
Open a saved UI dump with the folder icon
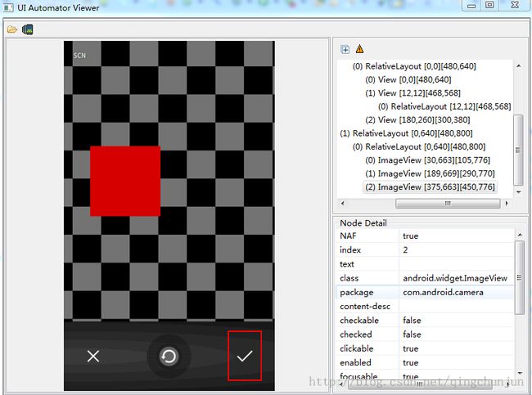tap(12, 29)
